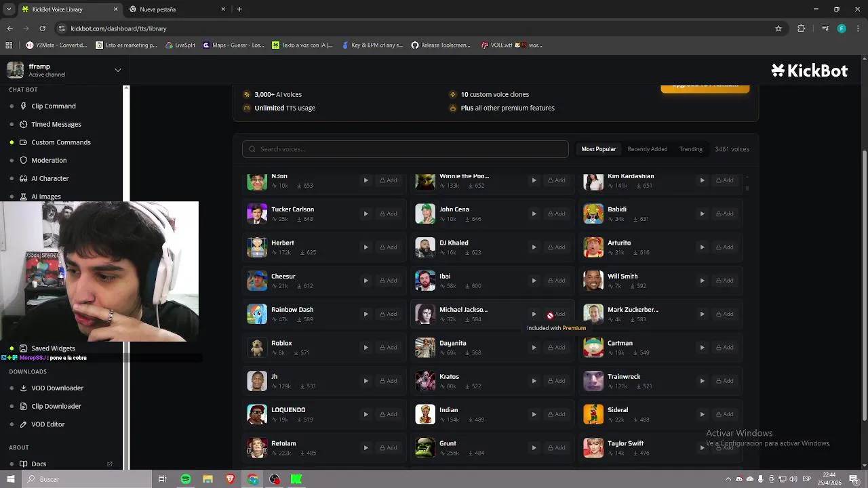
Task: Switch to the Nueva pestaña browser tab
Action: click(176, 9)
